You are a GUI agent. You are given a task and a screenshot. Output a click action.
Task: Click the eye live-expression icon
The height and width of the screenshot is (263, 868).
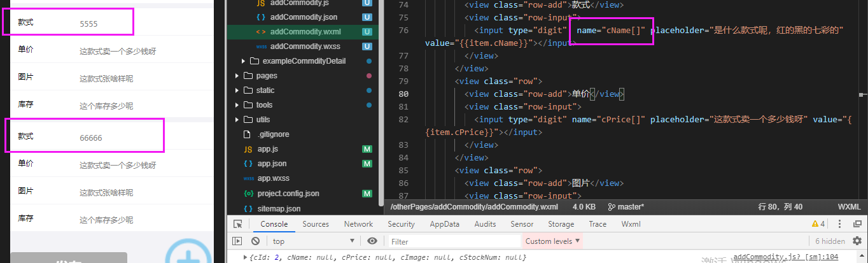372,241
